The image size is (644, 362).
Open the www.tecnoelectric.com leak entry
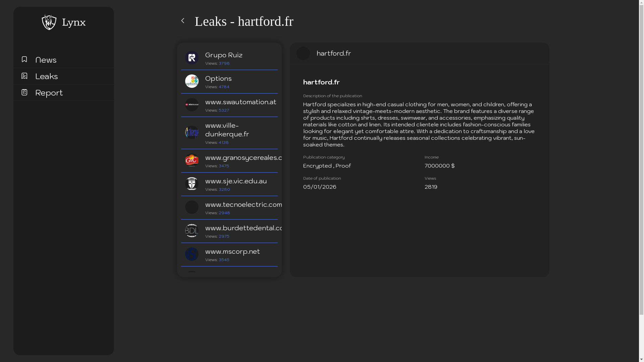pos(243,204)
